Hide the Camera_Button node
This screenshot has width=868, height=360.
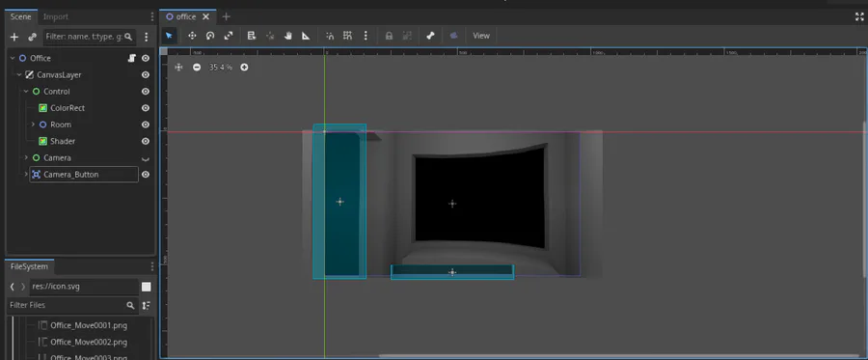point(146,175)
